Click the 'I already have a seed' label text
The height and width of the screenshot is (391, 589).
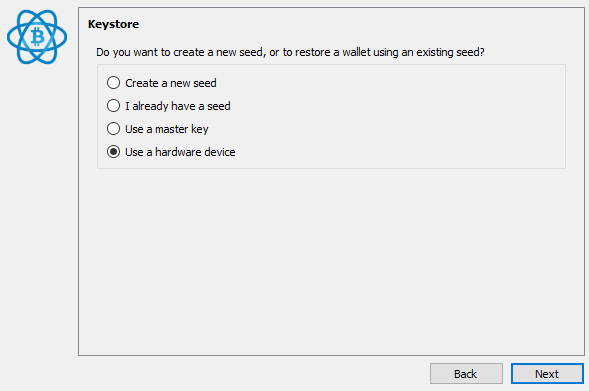click(178, 106)
